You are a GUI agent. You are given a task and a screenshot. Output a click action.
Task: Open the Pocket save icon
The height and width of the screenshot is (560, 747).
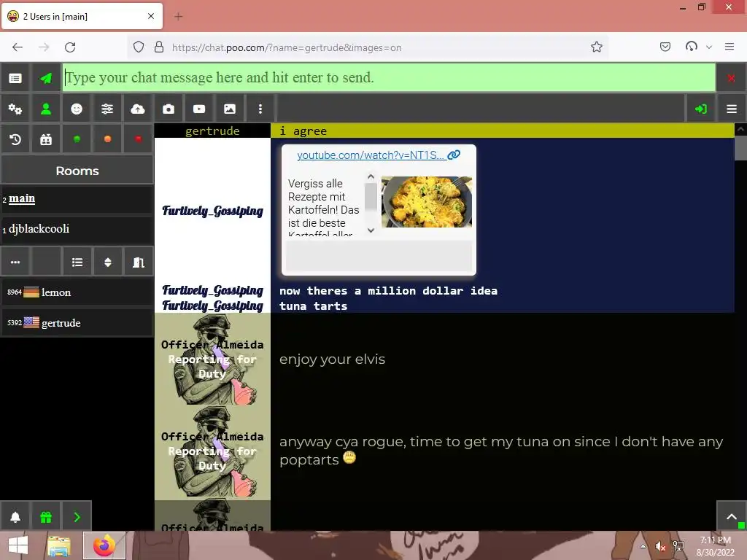pos(665,47)
